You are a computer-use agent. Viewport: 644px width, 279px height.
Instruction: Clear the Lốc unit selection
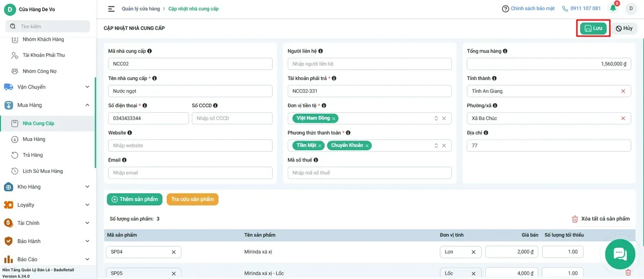473,273
